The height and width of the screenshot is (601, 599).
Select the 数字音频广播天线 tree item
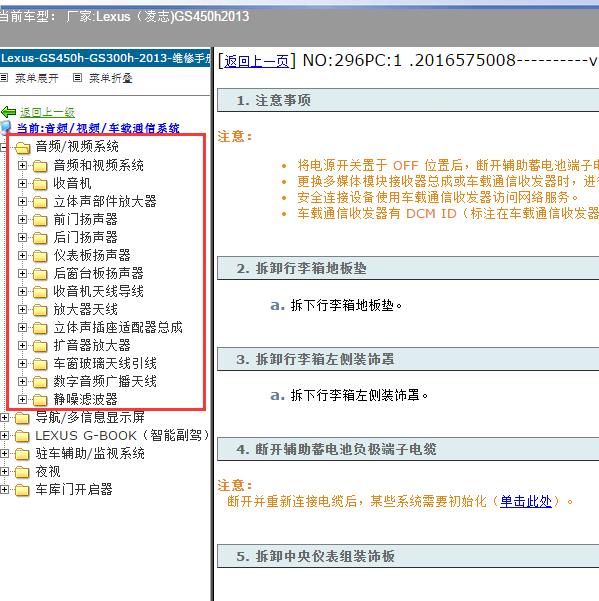point(105,381)
